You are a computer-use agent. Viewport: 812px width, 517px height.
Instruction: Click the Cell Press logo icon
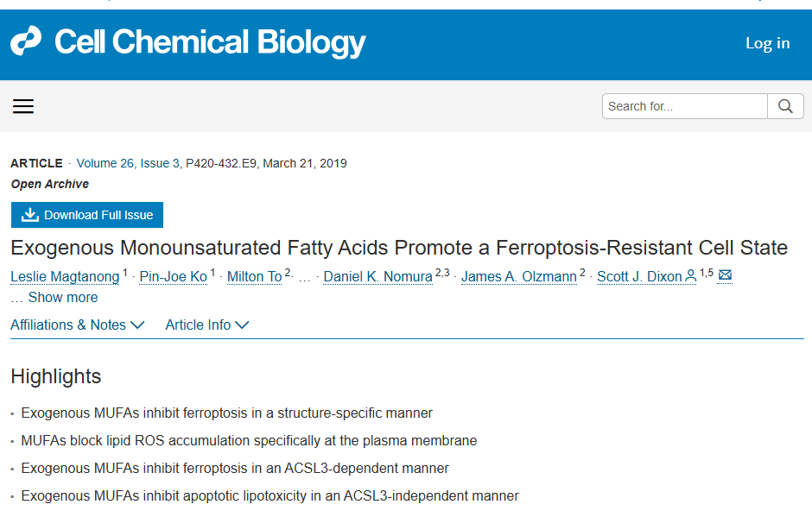click(x=26, y=41)
